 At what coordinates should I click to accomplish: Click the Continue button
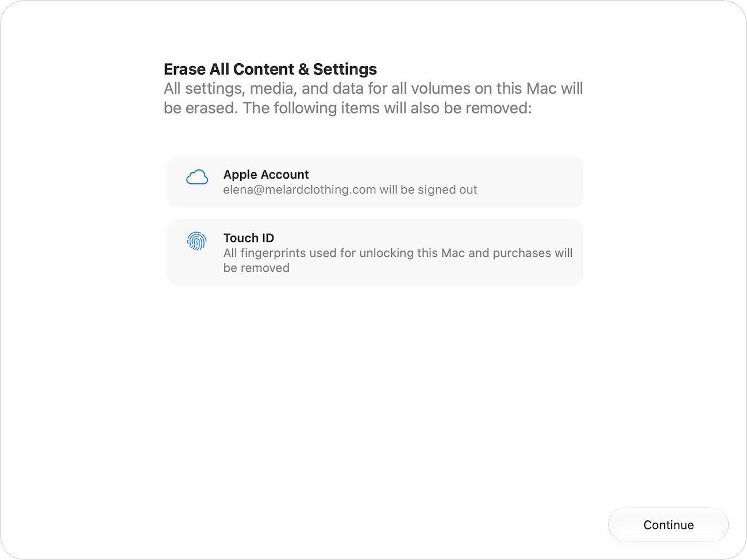tap(668, 524)
